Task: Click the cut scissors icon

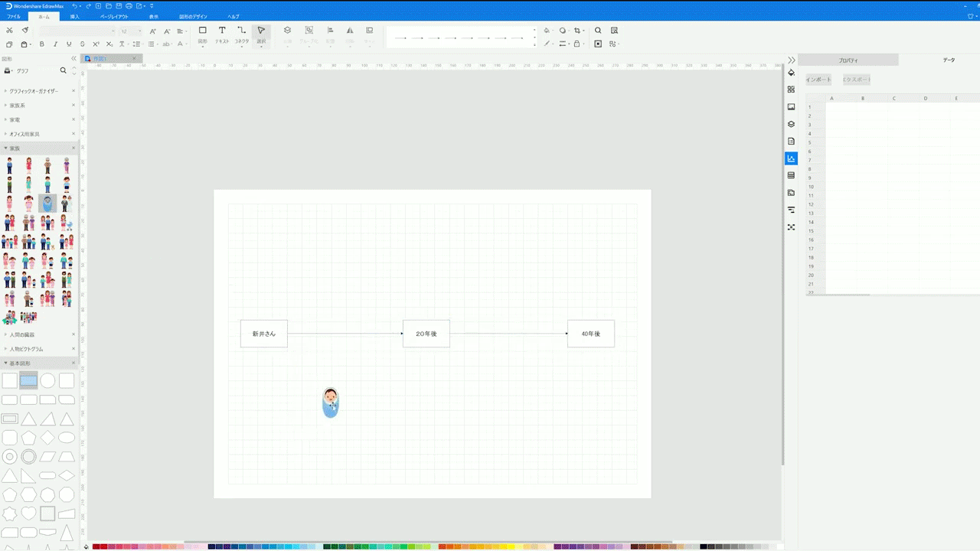Action: (9, 31)
